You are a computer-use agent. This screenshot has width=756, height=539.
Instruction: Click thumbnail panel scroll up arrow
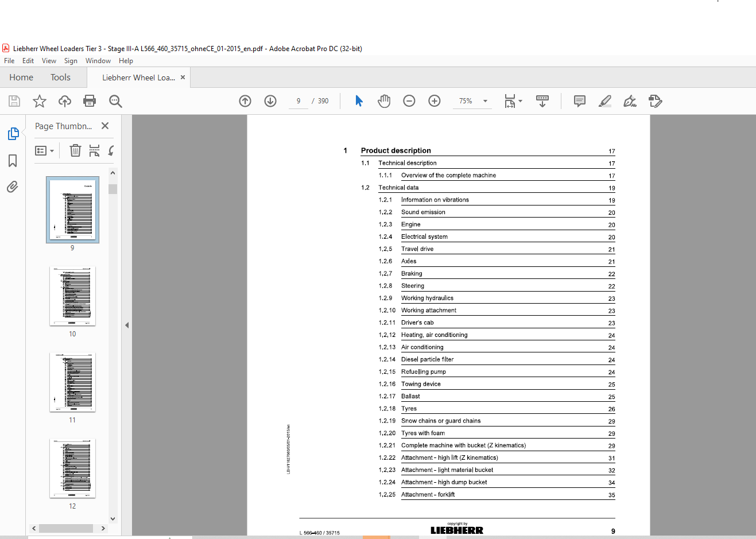click(x=113, y=173)
